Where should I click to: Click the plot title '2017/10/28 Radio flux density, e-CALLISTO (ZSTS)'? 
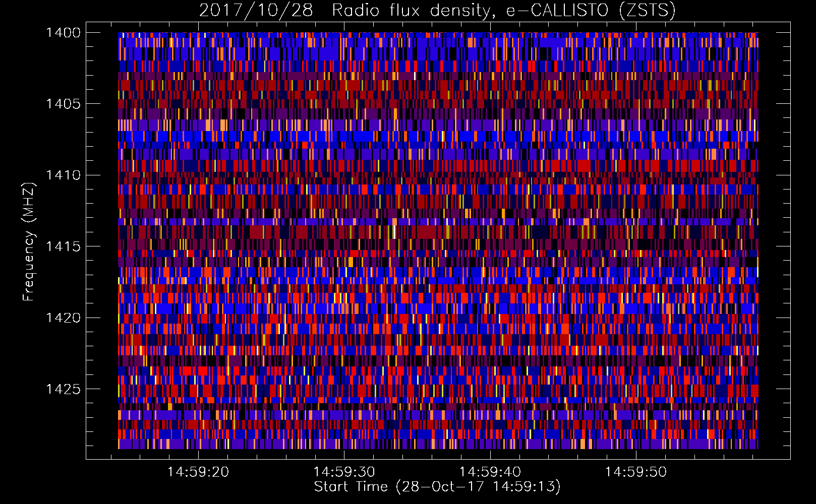click(437, 10)
